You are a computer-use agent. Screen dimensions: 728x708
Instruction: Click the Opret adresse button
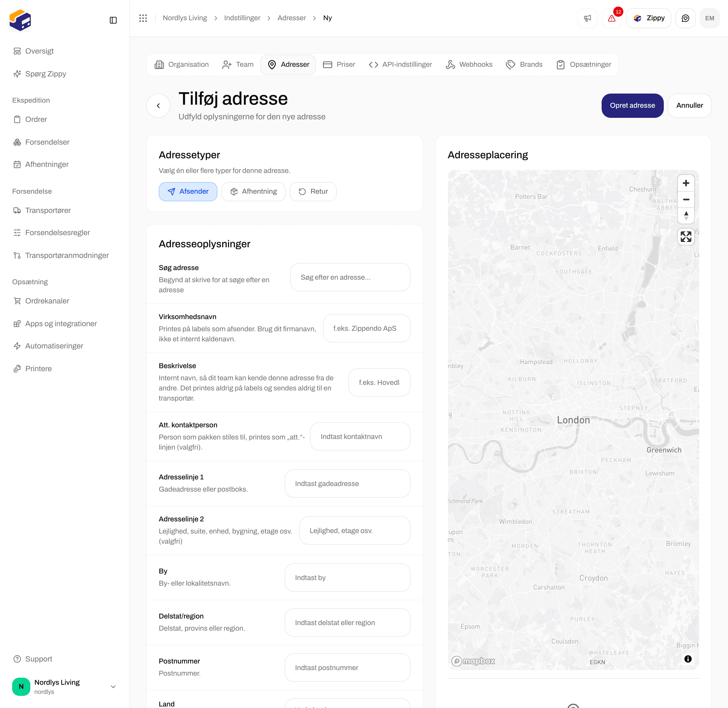point(632,106)
